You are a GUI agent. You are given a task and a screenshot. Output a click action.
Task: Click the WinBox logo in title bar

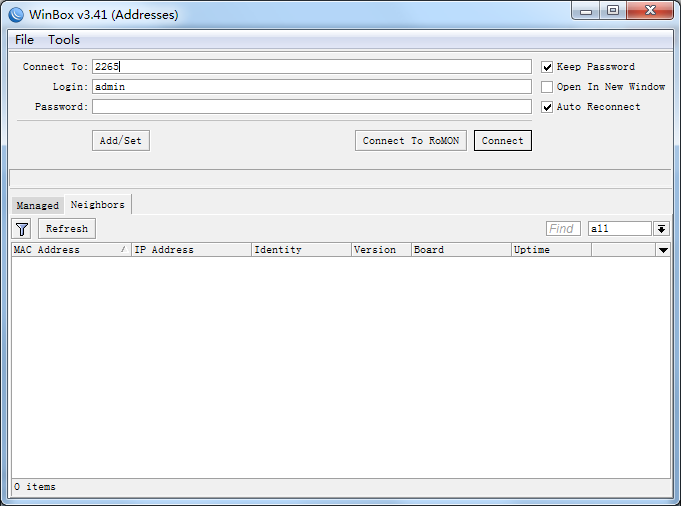point(16,14)
